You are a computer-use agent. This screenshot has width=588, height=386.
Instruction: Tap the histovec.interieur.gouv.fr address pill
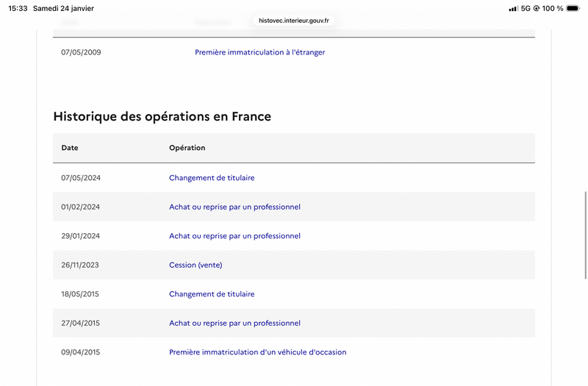tap(294, 21)
